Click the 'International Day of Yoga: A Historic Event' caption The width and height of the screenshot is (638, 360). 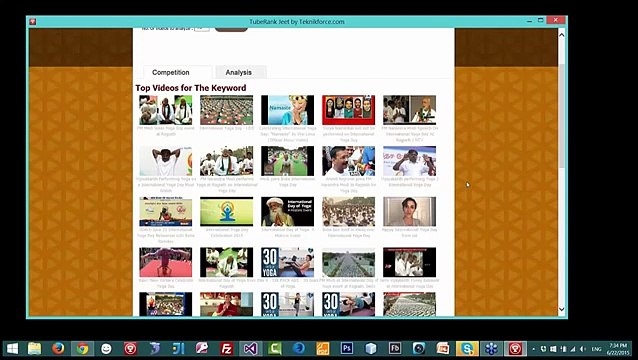pyautogui.click(x=288, y=232)
